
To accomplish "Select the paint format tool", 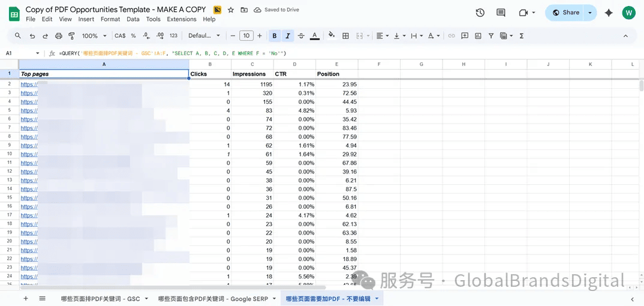I will coord(71,36).
